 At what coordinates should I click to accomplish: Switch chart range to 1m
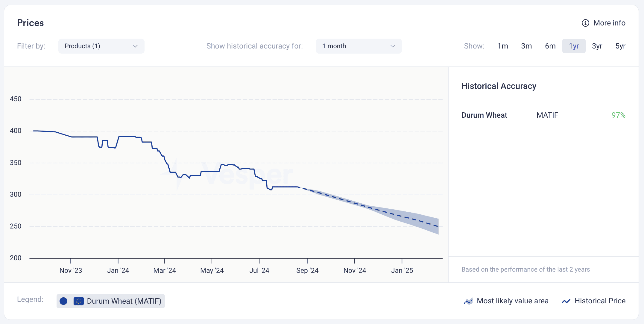click(x=503, y=46)
